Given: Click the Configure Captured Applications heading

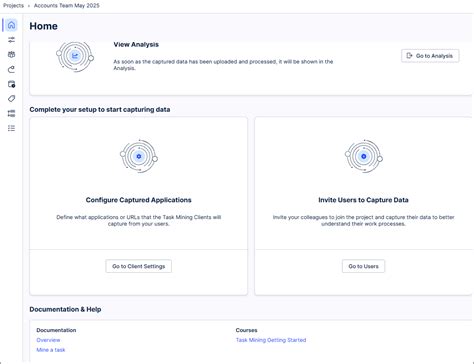Looking at the screenshot, I should point(139,200).
